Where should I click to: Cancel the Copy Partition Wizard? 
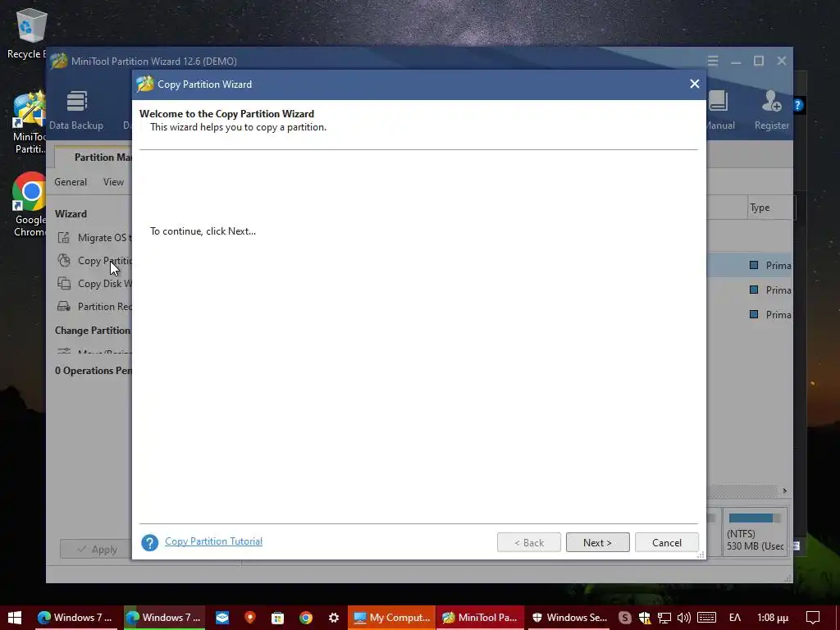(x=666, y=543)
